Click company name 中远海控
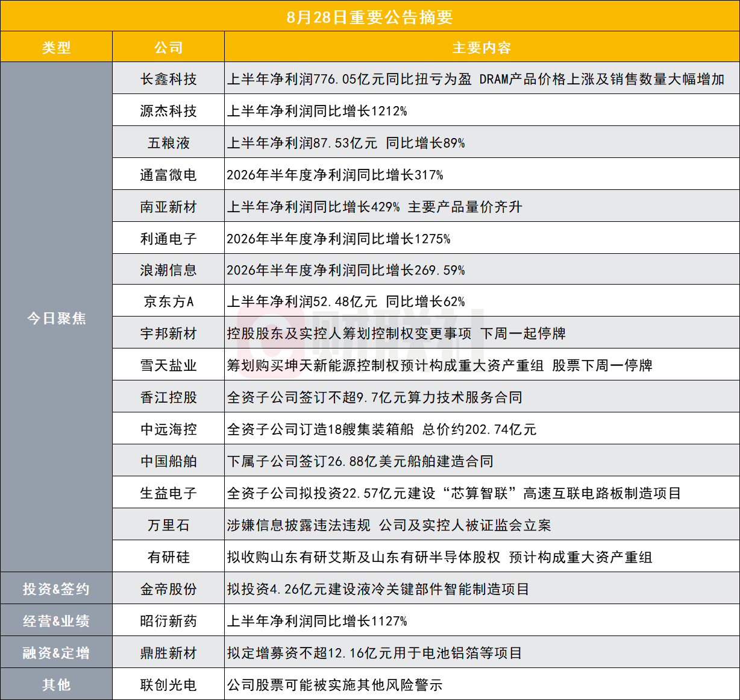The image size is (740, 700). (x=169, y=429)
